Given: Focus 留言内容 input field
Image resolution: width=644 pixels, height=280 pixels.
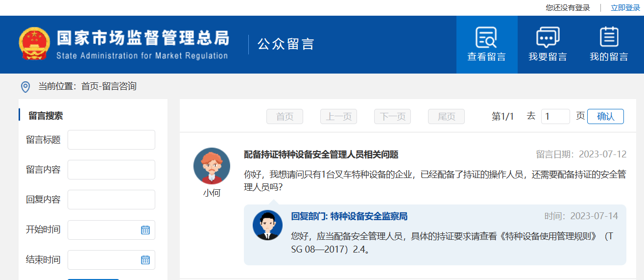Looking at the screenshot, I should 111,170.
